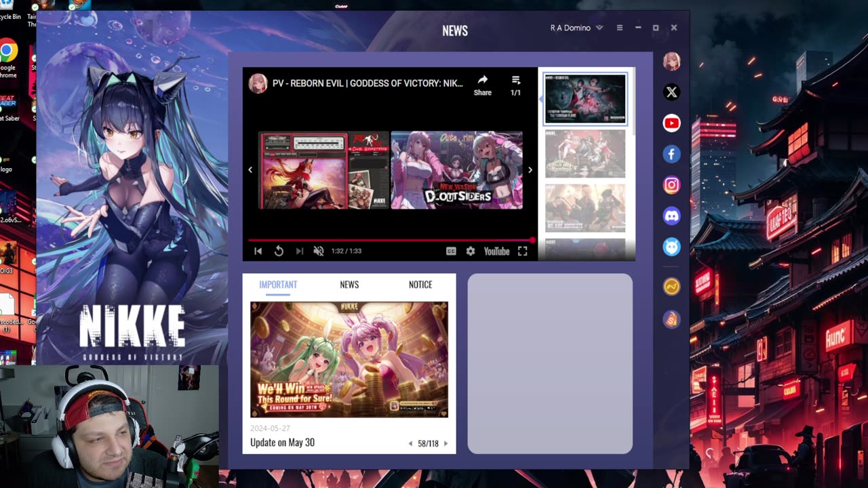Toggle closed captions on the video
The width and height of the screenshot is (868, 488).
click(x=451, y=251)
